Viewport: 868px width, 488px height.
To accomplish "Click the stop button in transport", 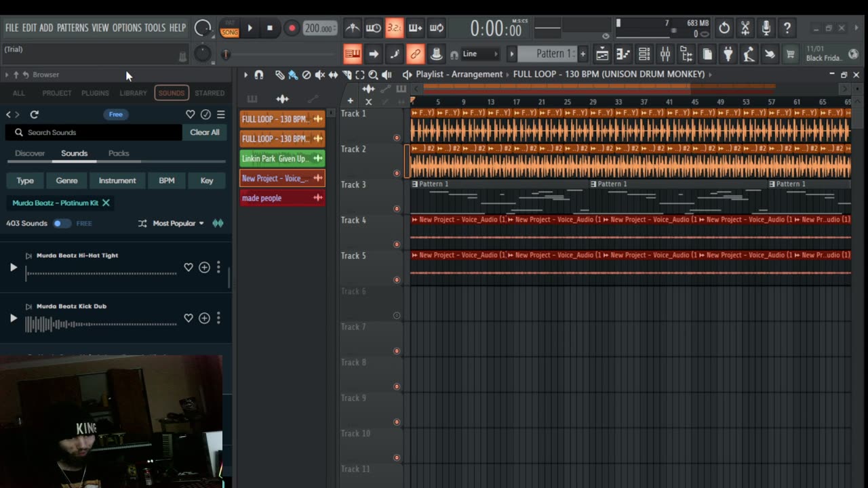I will (270, 28).
